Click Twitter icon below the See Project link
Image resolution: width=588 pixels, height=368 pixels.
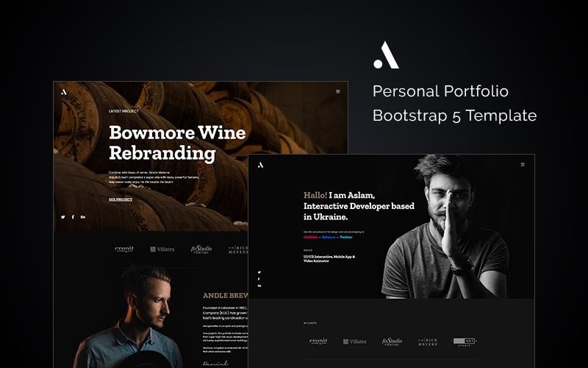[x=63, y=217]
